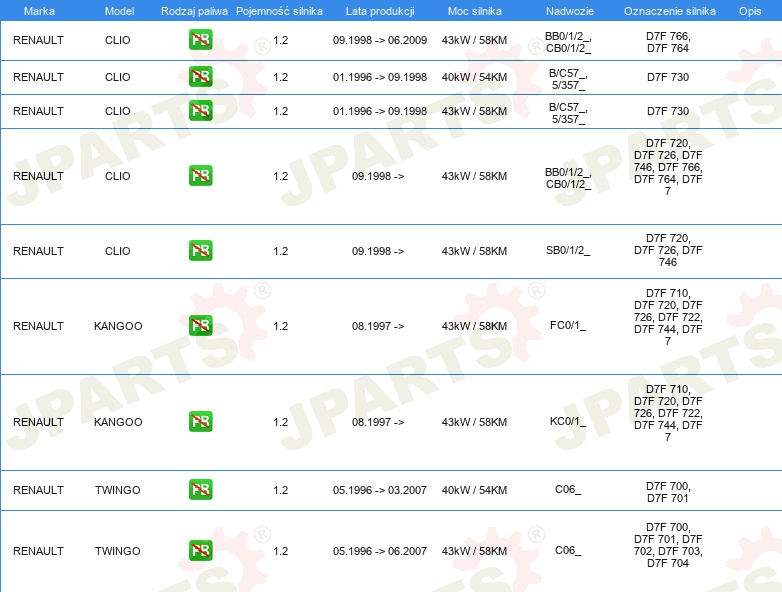Select engine code D7F 700, D7F 701

tap(668, 492)
